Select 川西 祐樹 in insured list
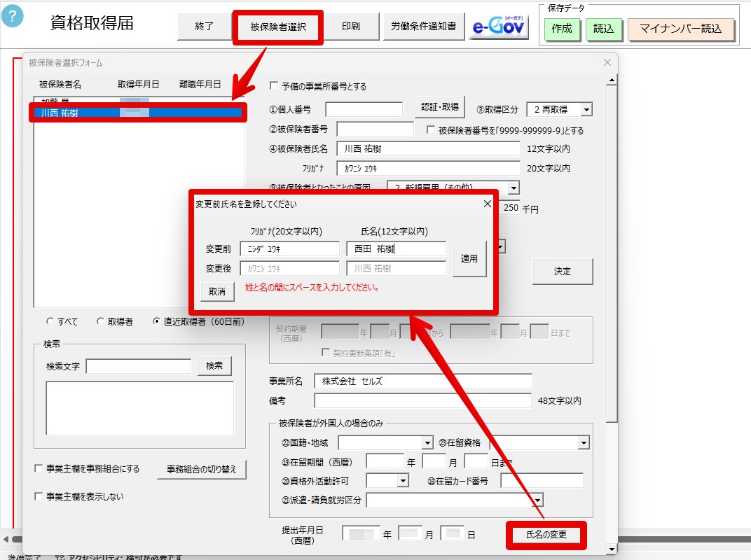This screenshot has height=560, width=751. click(x=138, y=113)
